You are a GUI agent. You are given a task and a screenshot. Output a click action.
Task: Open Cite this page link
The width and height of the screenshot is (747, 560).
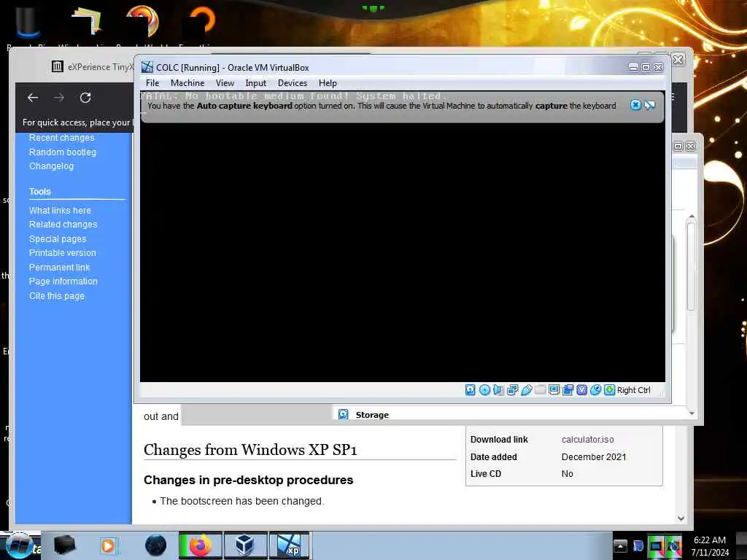(x=57, y=296)
